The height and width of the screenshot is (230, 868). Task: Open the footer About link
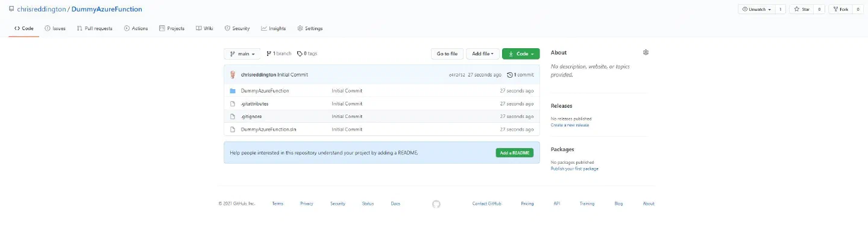click(649, 204)
